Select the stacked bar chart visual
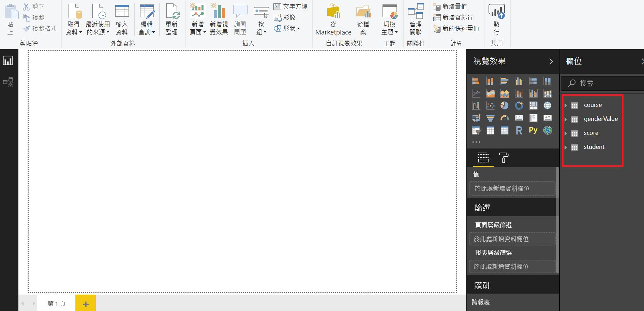644x311 pixels. [x=476, y=81]
